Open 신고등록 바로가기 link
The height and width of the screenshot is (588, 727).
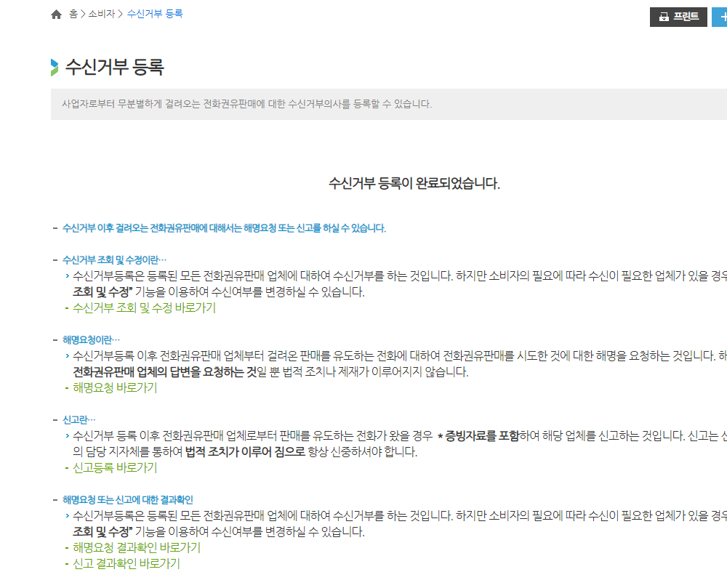click(115, 468)
